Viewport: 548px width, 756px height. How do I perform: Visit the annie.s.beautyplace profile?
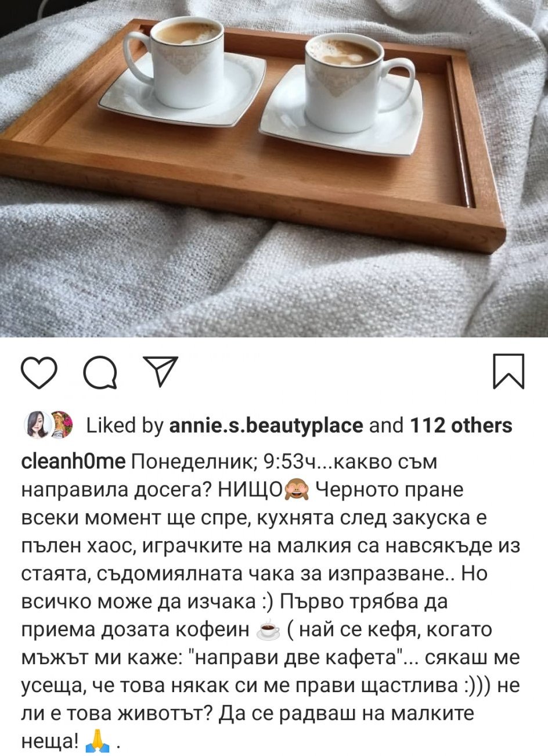[266, 426]
